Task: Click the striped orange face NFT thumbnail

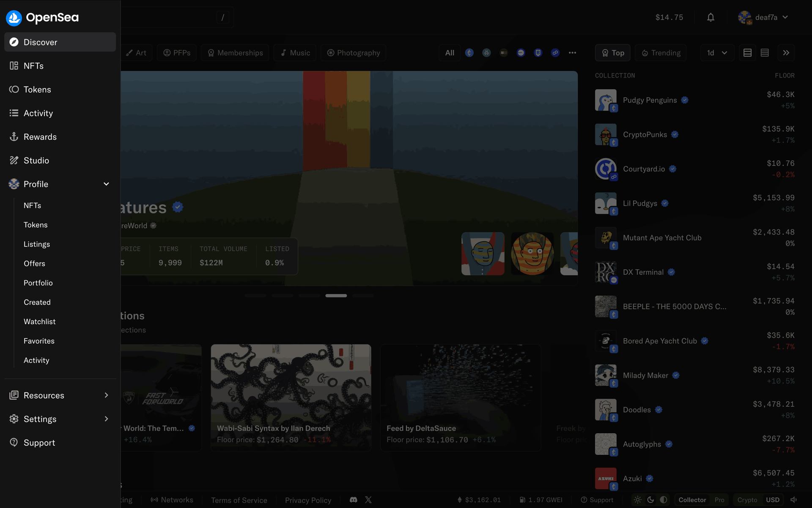Action: click(532, 254)
